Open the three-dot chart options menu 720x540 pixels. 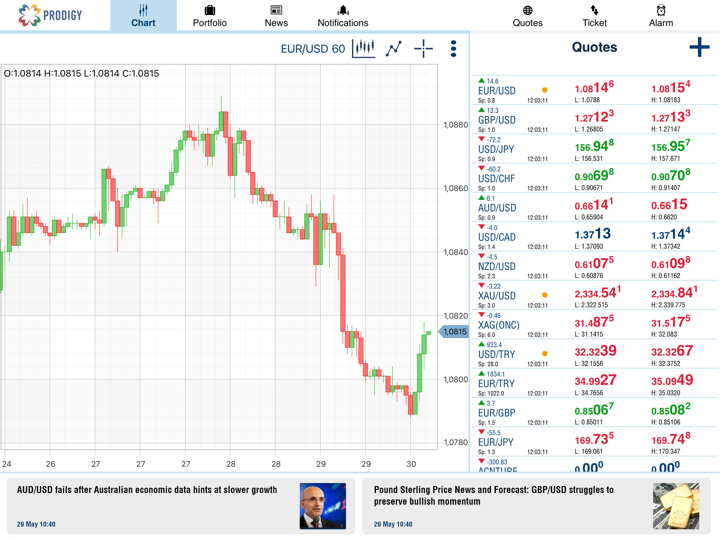click(x=453, y=48)
